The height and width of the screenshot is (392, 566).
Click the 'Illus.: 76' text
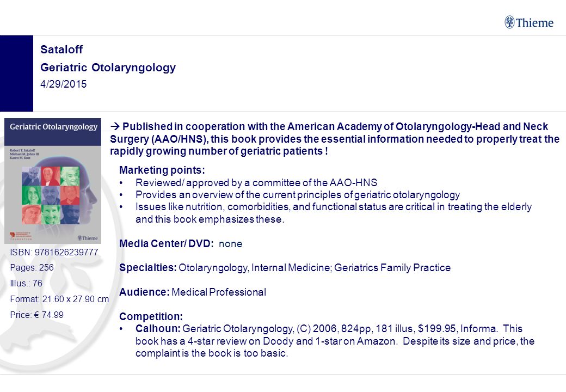tap(26, 283)
